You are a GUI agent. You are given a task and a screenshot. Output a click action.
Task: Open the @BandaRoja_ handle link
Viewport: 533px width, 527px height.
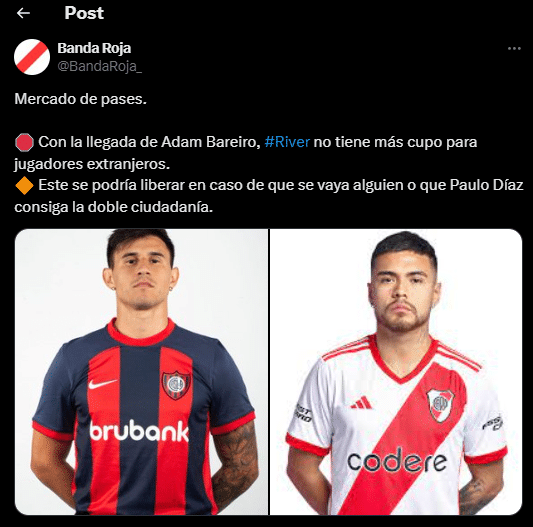pyautogui.click(x=100, y=66)
